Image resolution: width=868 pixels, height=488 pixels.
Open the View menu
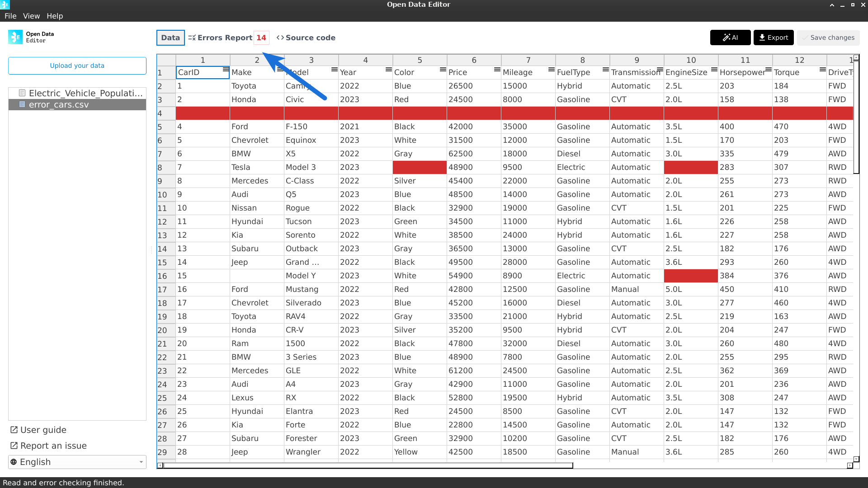(31, 16)
